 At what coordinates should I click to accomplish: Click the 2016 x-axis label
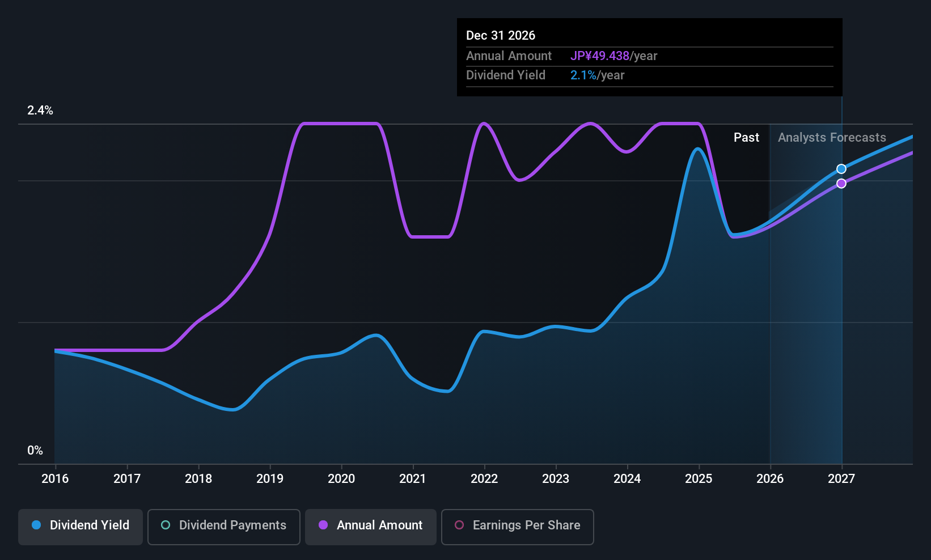55,479
